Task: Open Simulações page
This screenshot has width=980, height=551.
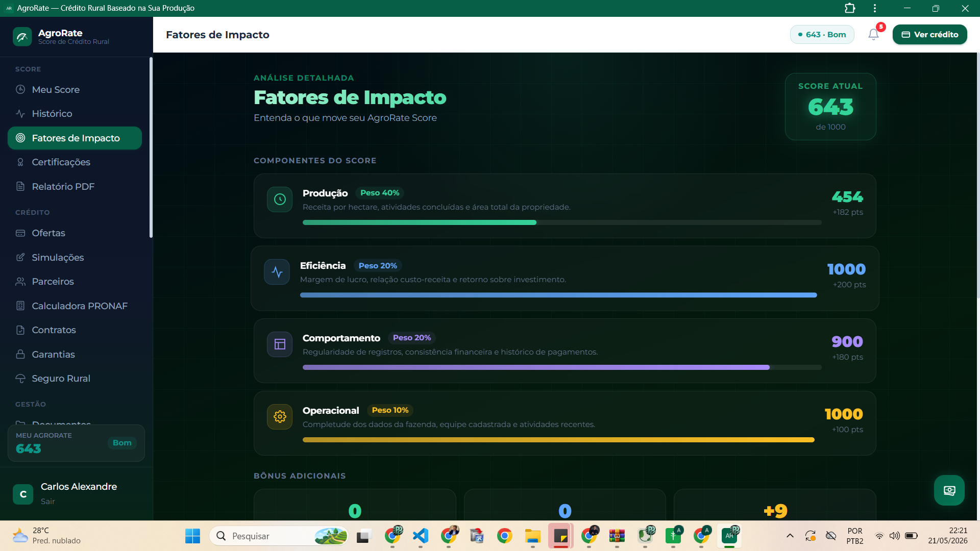Action: click(75, 258)
